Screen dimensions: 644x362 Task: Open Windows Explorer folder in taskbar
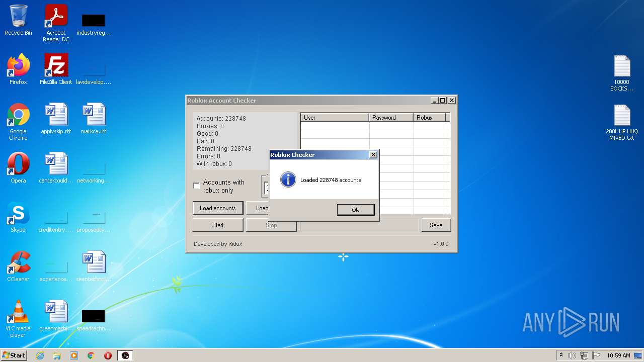click(x=57, y=355)
